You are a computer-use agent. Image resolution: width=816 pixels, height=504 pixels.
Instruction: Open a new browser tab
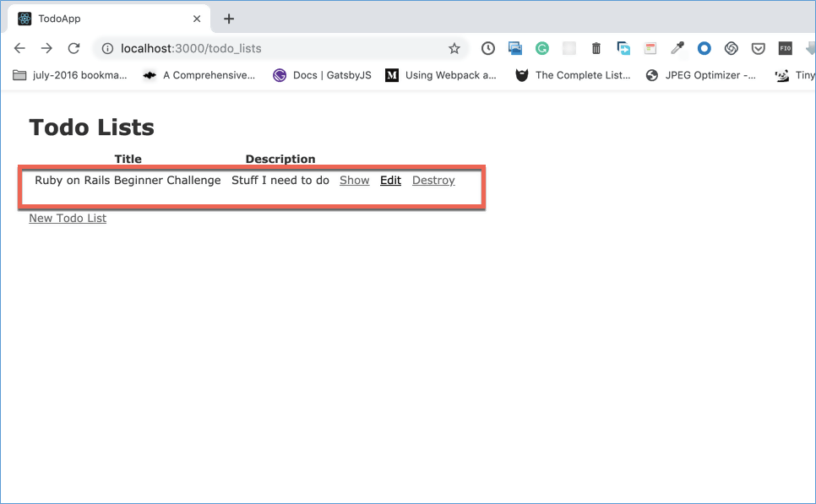[229, 19]
